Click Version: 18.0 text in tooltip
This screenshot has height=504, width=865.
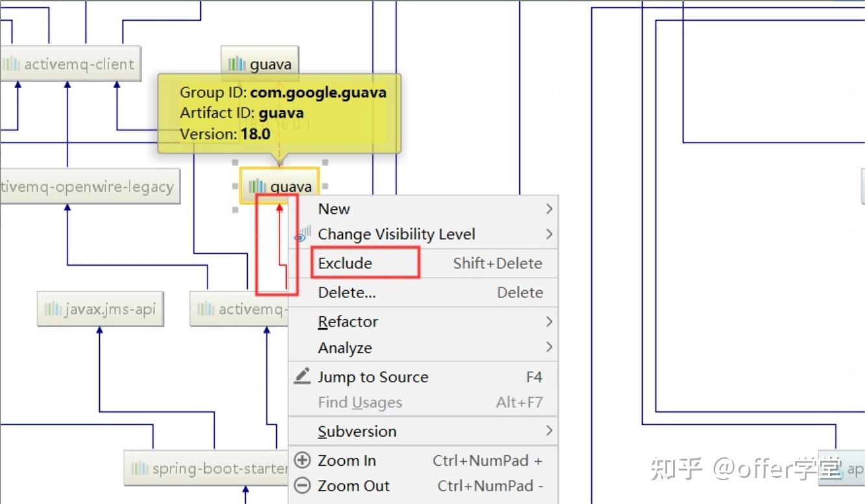pyautogui.click(x=225, y=134)
